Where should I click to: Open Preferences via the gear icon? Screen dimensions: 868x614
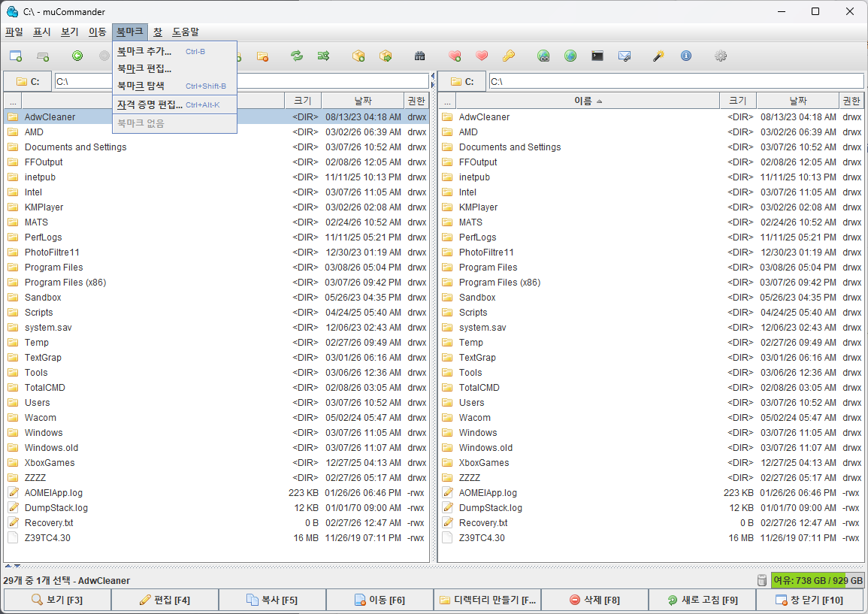(x=720, y=56)
